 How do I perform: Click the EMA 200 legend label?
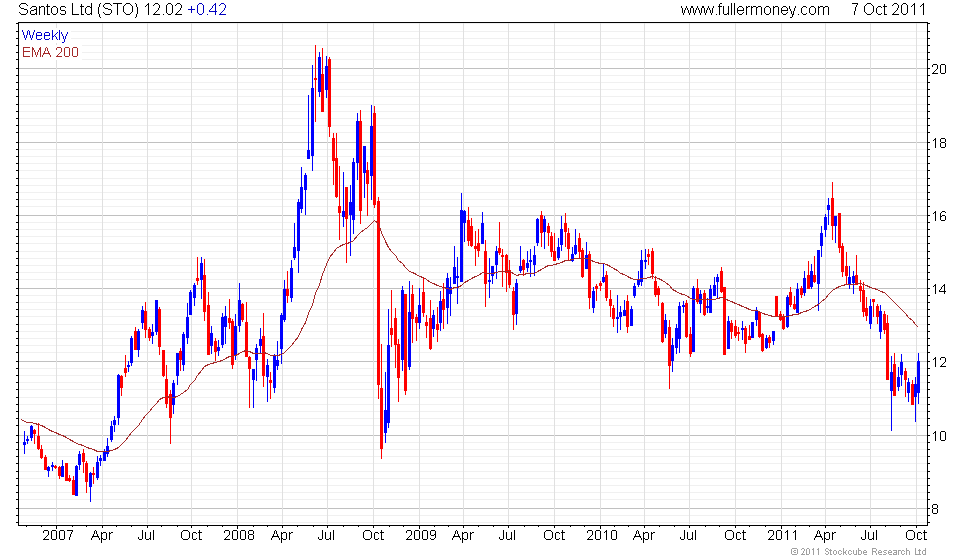point(51,52)
